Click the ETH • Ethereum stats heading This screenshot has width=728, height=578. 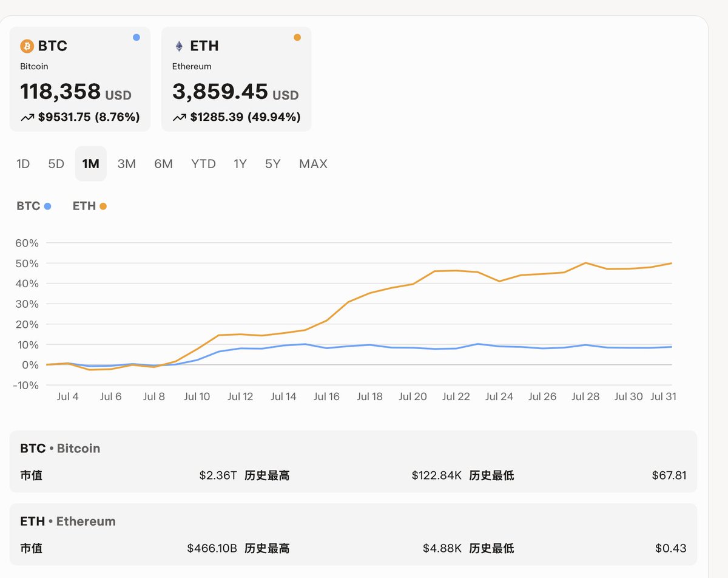tap(67, 522)
